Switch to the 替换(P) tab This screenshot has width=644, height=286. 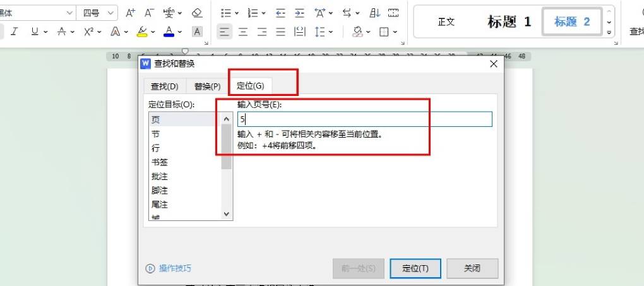click(208, 86)
